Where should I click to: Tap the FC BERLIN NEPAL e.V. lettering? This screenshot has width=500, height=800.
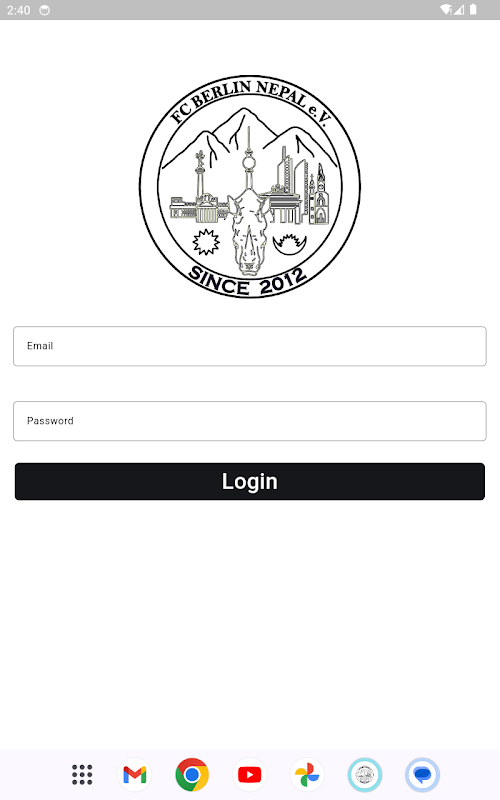[x=250, y=101]
